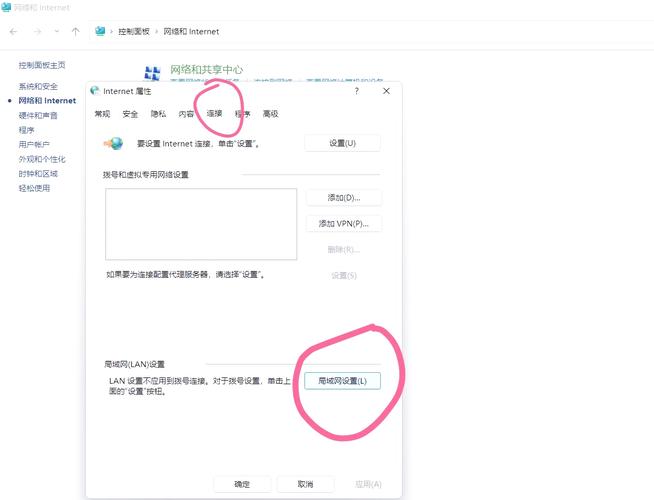Switch to the 程序 tab
Screen dimensions: 654x500
pyautogui.click(x=242, y=114)
